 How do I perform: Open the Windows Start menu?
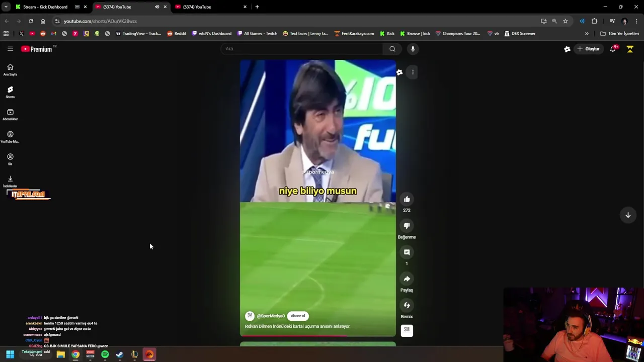pos(10,354)
